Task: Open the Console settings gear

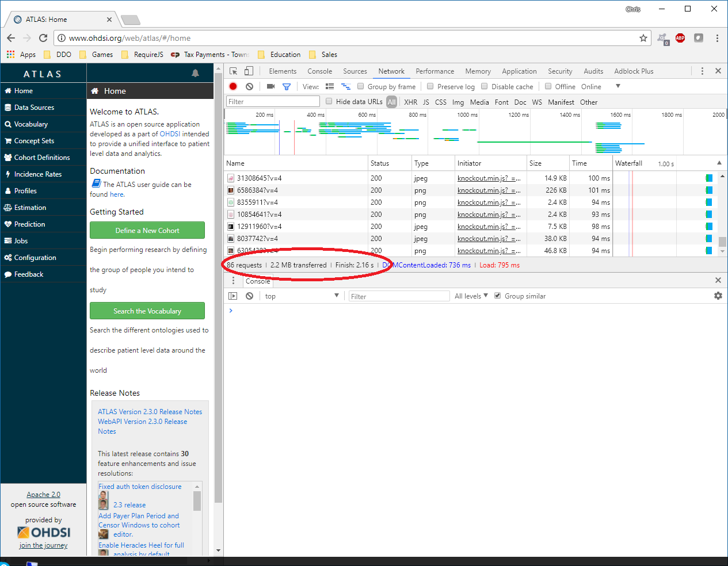Action: click(718, 295)
